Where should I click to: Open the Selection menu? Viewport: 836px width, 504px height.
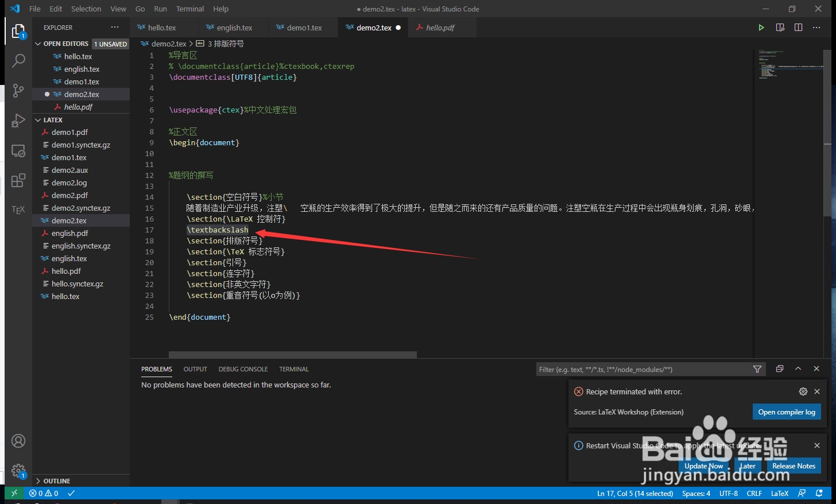click(x=86, y=9)
